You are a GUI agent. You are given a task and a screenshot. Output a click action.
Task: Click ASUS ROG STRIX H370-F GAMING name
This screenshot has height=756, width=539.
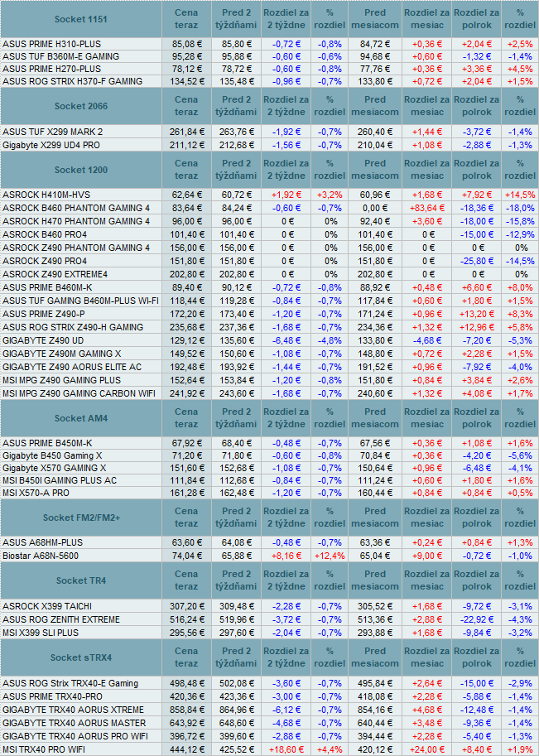(72, 81)
